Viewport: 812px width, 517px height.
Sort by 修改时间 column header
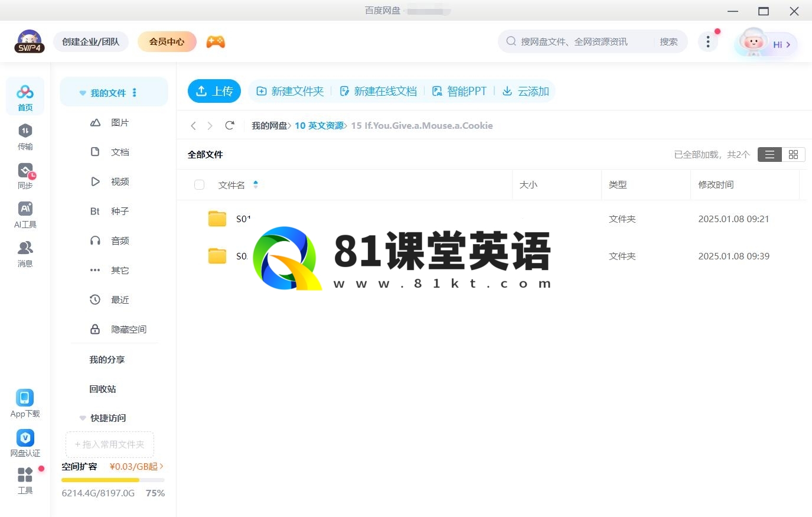(x=716, y=184)
